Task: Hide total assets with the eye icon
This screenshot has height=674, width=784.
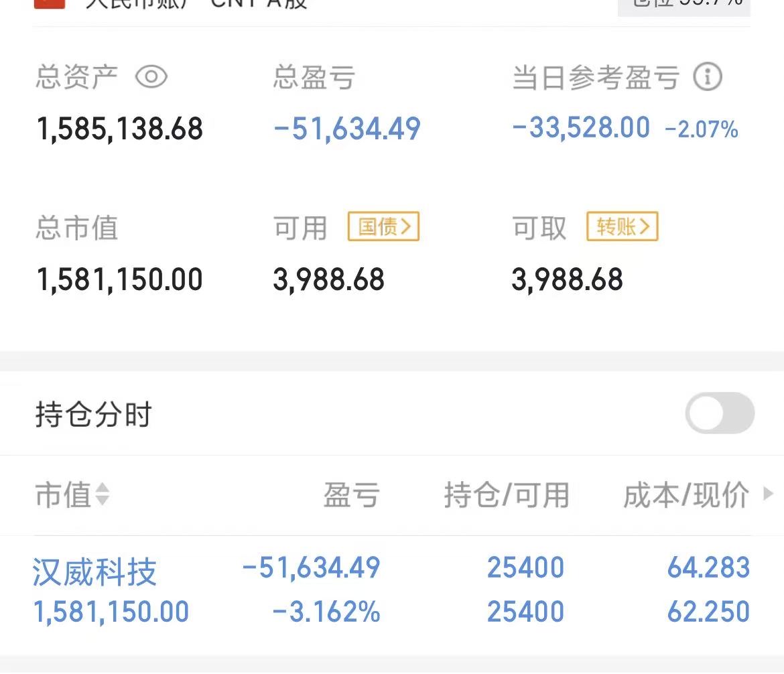Action: pos(151,77)
